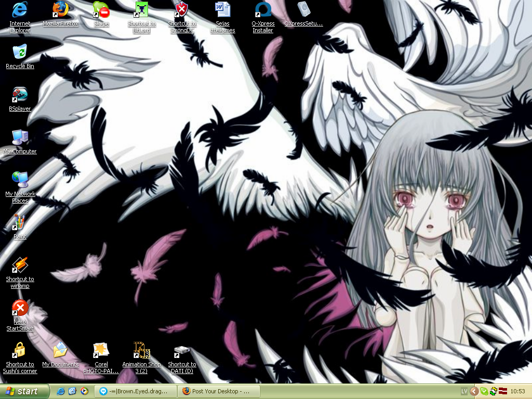532x399 pixels.
Task: Select the Animation Shop 3 (2) shortcut
Action: click(141, 357)
